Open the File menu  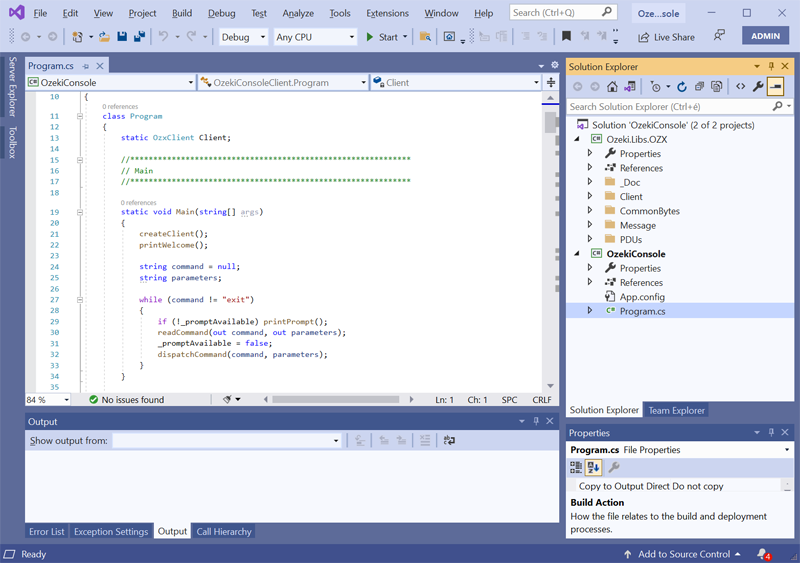coord(40,13)
